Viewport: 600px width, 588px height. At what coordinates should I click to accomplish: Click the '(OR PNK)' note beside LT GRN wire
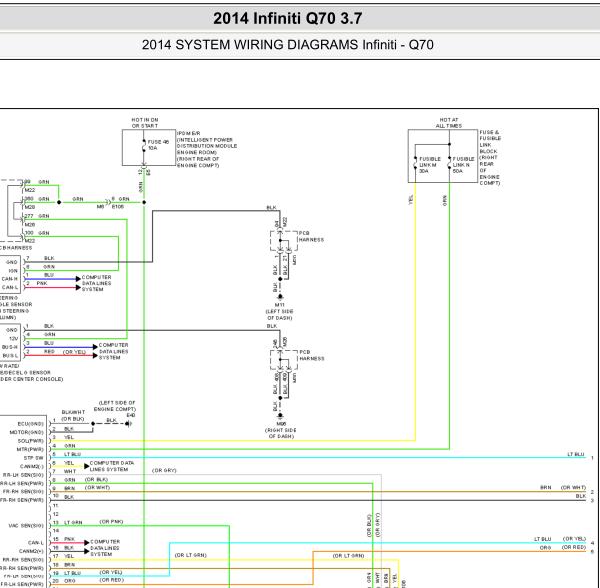(x=111, y=522)
